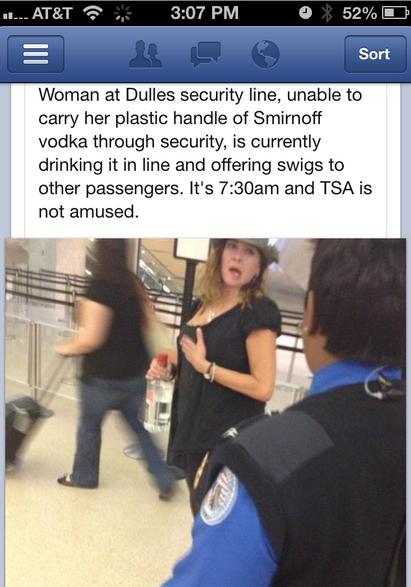This screenshot has height=587, width=411.
Task: Open the hamburger side menu
Action: (36, 54)
